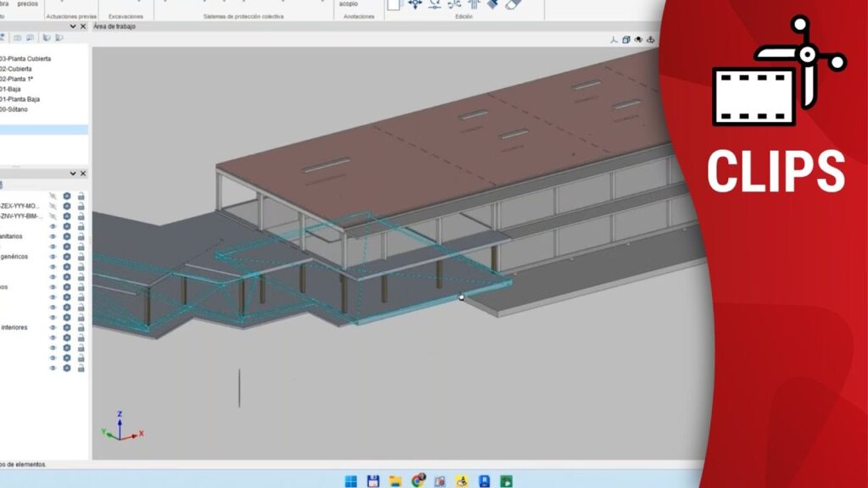Screen dimensions: 868x488
Task: Collapse the views panel using its chevron
Action: tap(72, 26)
